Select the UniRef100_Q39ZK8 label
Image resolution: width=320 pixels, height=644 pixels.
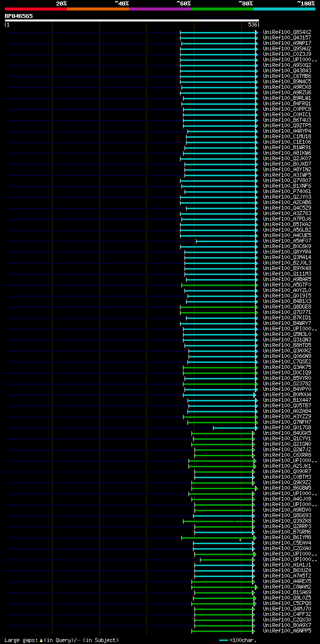287,521
